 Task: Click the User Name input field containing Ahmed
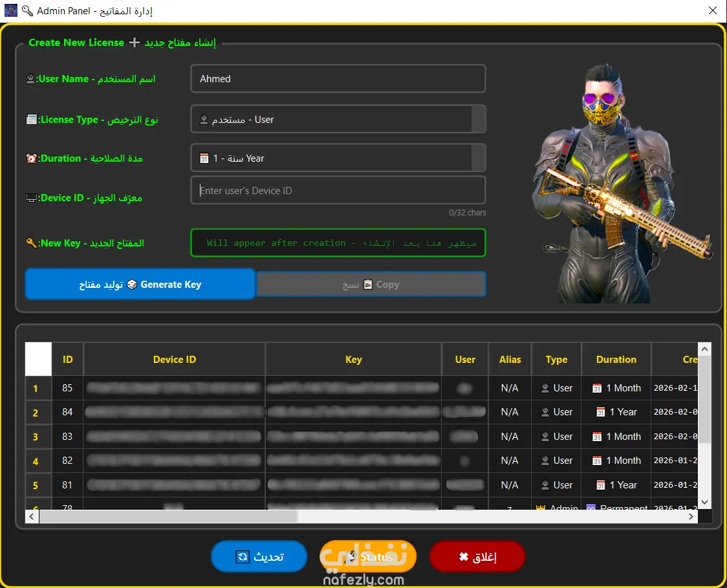[338, 79]
